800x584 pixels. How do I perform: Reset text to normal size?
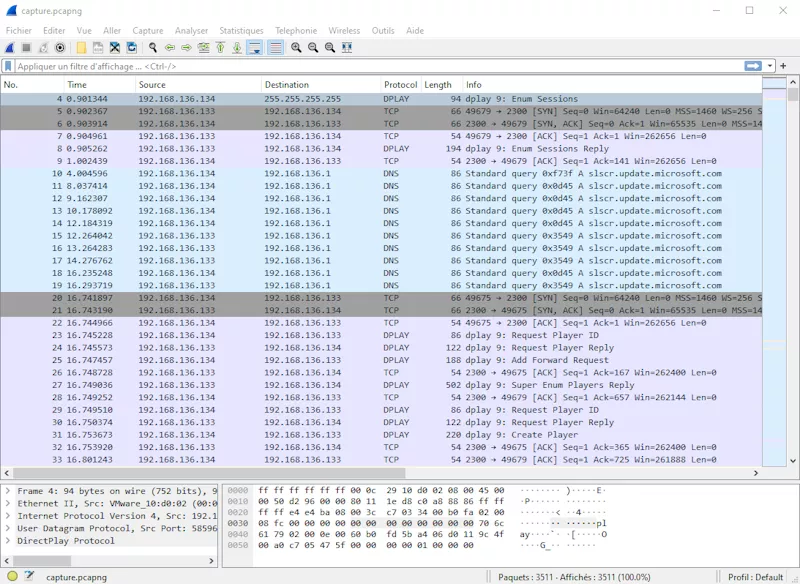[x=330, y=48]
